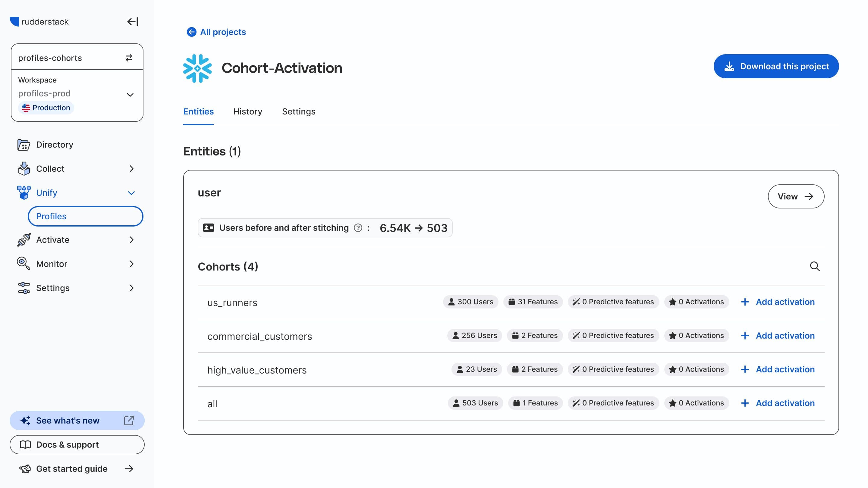Switch to the History tab
Viewport: 868px width, 488px height.
click(x=247, y=111)
